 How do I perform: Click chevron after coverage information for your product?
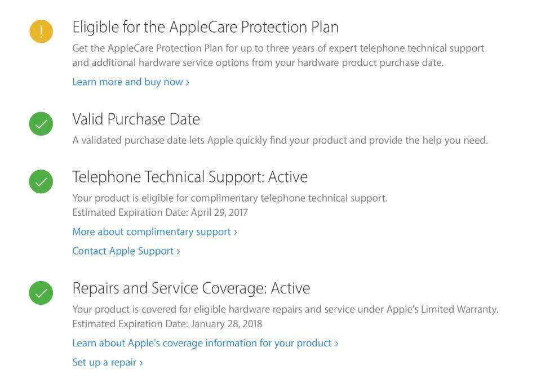coord(337,344)
